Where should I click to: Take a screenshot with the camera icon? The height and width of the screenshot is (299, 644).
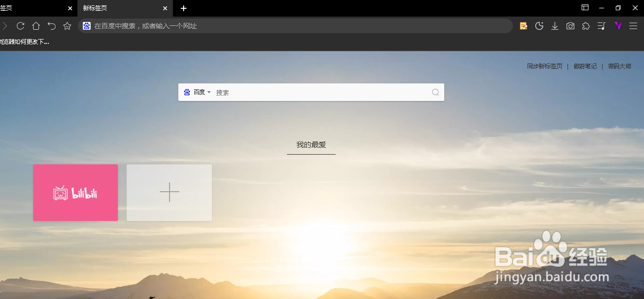(x=570, y=26)
